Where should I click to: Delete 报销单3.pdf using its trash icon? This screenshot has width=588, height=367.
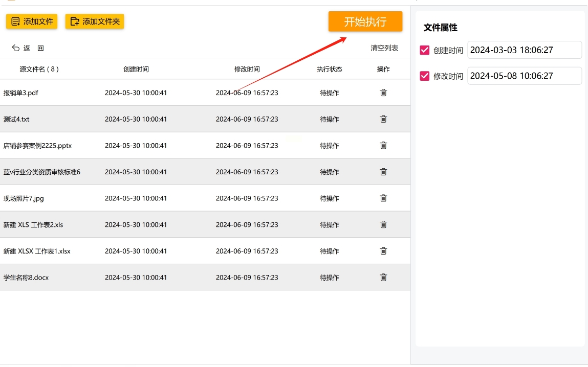click(383, 93)
